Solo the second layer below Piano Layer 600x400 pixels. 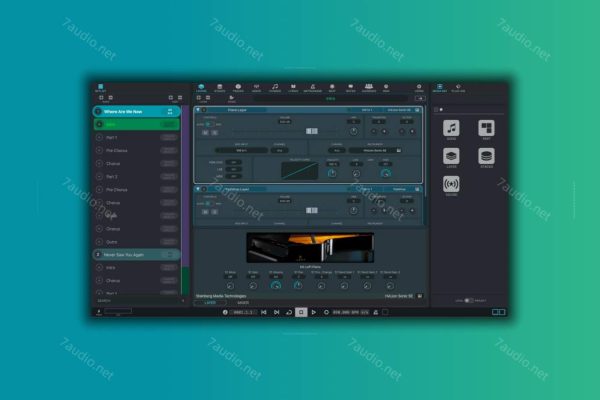pos(215,212)
